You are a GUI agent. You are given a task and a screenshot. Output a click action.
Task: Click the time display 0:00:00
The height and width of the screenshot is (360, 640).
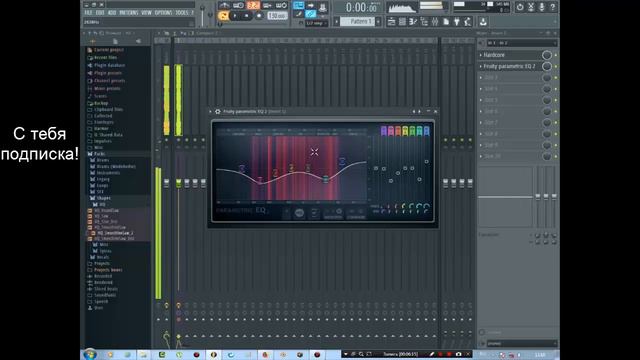[x=361, y=7]
